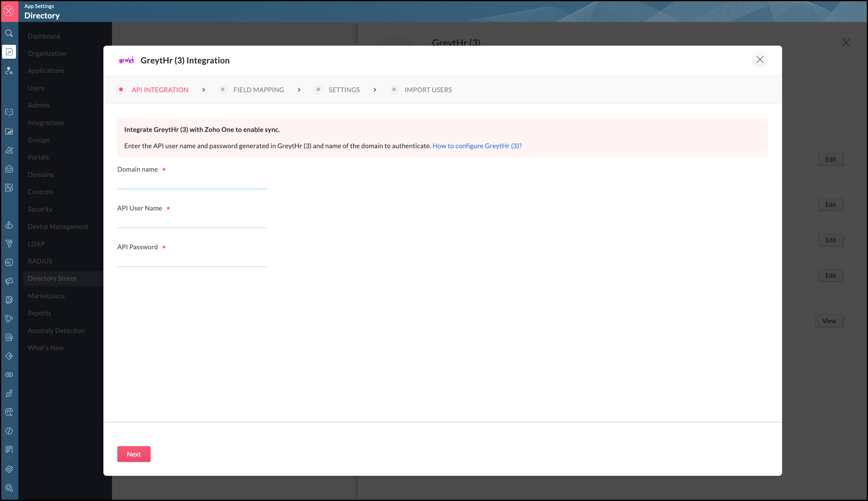Click chevron after API Integration step

tap(204, 90)
